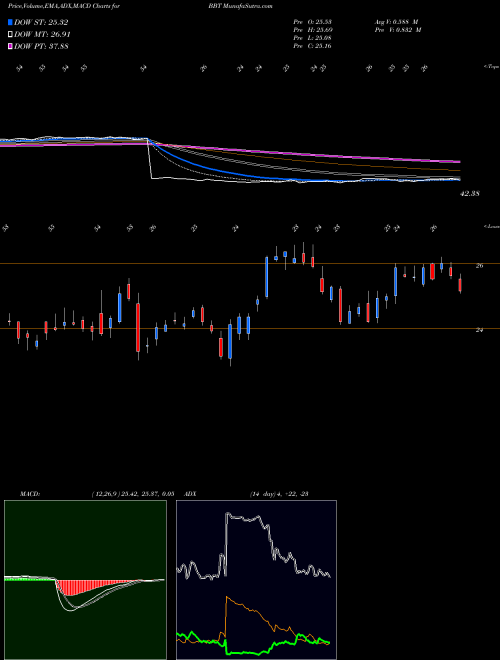Click the 'Pre C: 25.16' value
The width and height of the screenshot is (500, 660).
tap(312, 46)
